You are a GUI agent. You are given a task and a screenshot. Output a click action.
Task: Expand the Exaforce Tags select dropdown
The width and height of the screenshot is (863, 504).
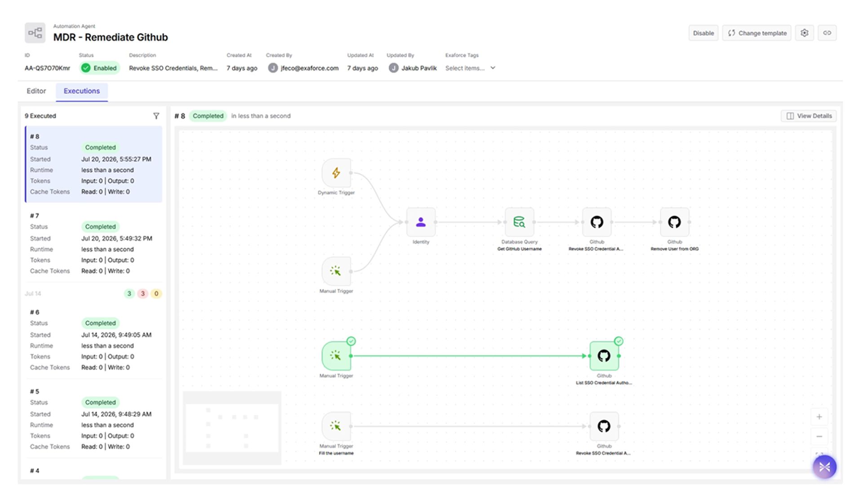click(x=470, y=68)
